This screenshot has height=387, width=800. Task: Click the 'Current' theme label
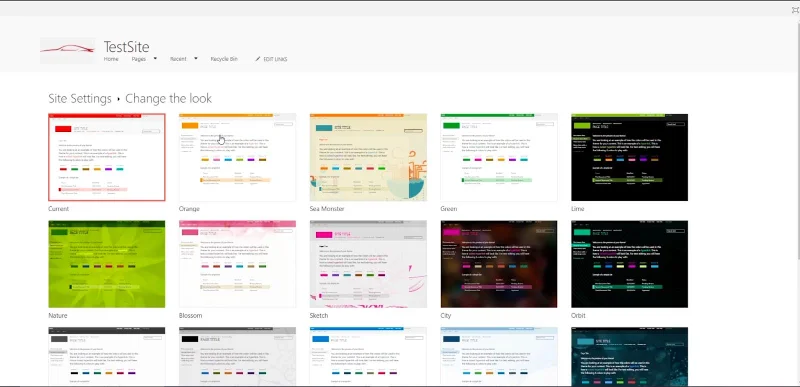point(58,209)
